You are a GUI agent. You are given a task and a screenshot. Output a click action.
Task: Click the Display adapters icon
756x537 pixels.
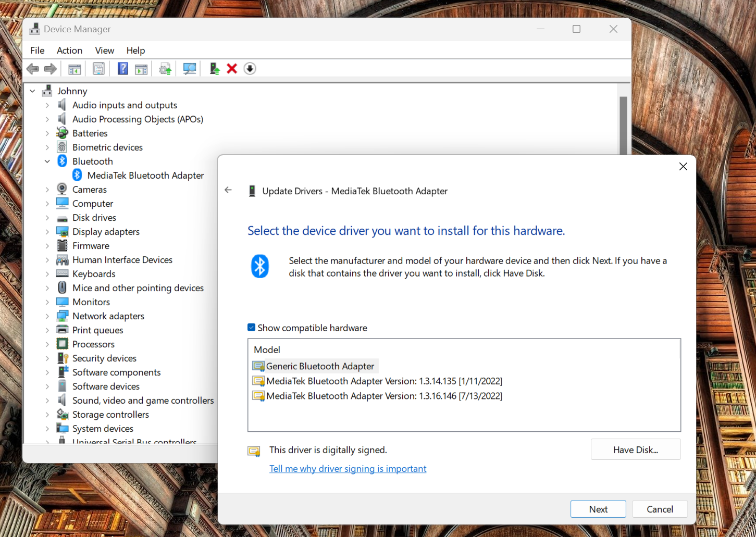coord(62,231)
